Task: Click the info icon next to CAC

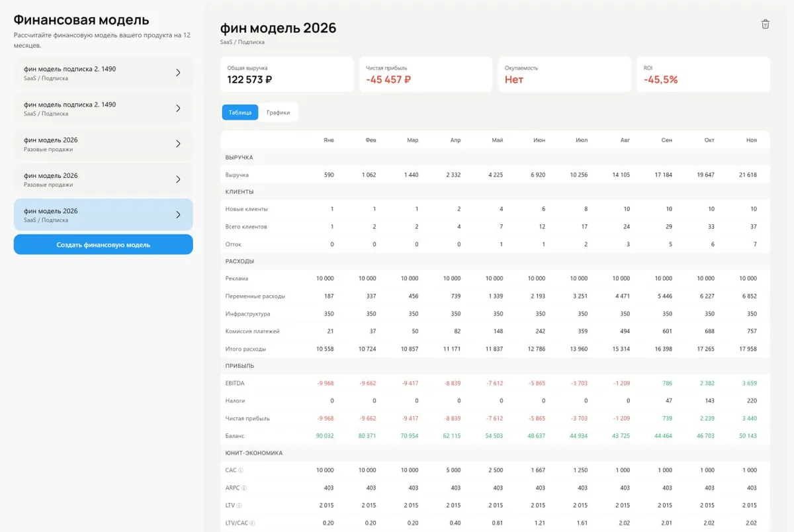Action: click(241, 471)
